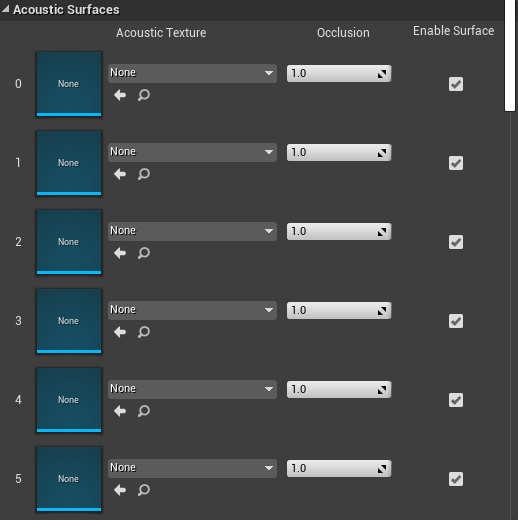Open Acoustic Texture dropdown for surface 3

click(x=192, y=310)
